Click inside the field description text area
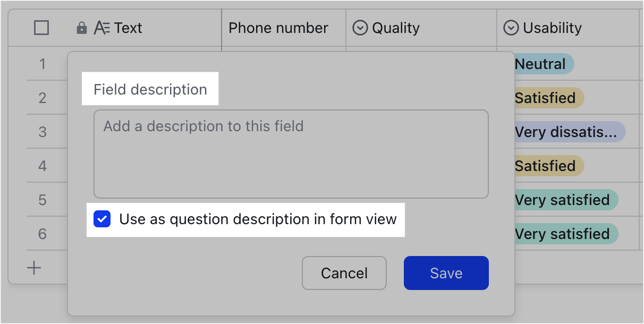 click(x=291, y=154)
